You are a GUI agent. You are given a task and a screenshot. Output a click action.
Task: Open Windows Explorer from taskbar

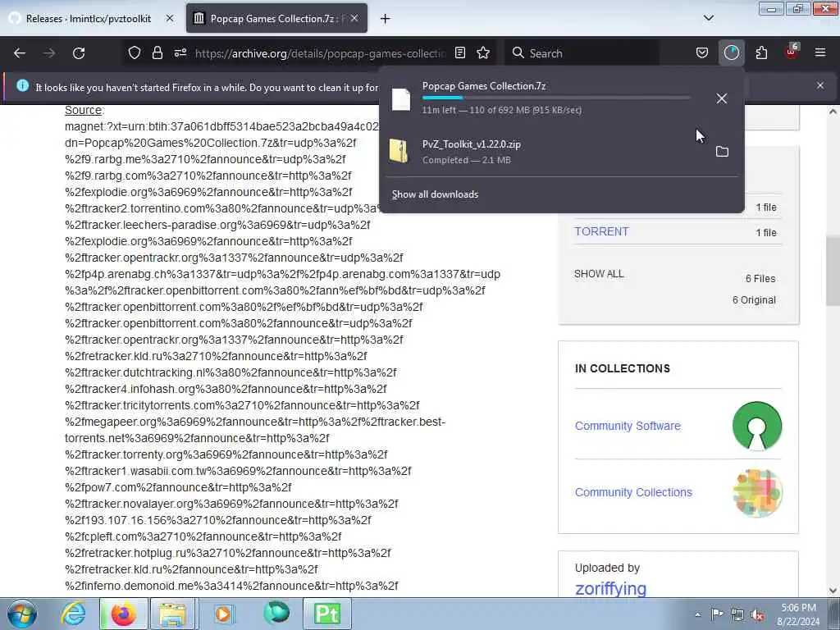172,614
